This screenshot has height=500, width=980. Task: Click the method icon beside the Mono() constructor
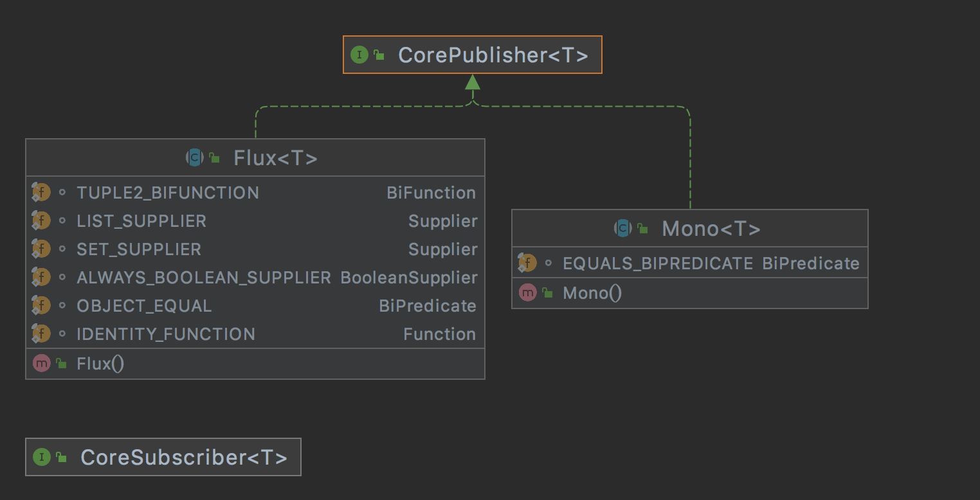pyautogui.click(x=527, y=292)
